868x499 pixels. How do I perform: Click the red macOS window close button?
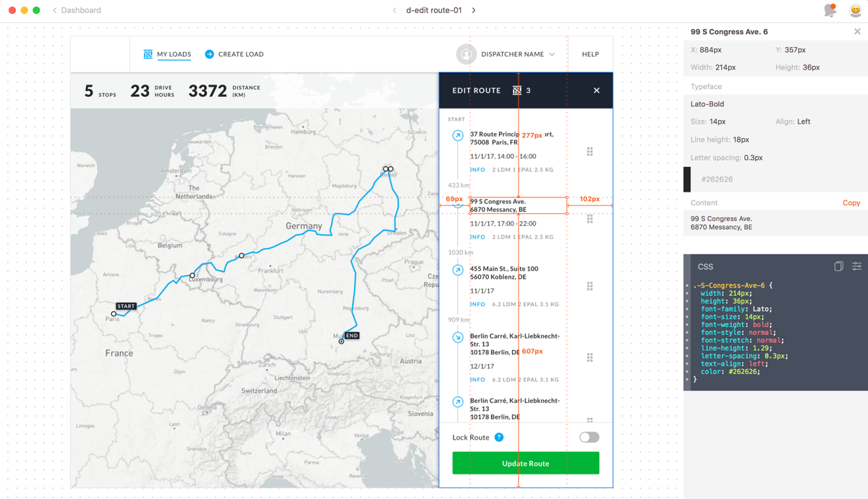(x=12, y=10)
